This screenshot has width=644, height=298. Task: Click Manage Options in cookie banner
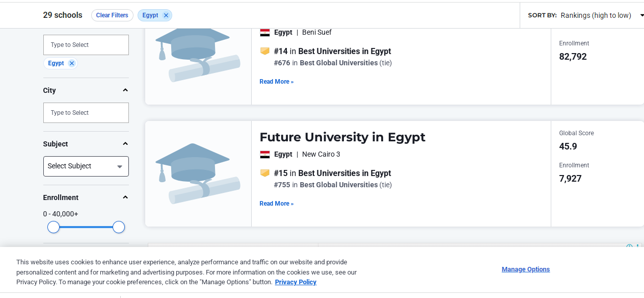(x=525, y=269)
